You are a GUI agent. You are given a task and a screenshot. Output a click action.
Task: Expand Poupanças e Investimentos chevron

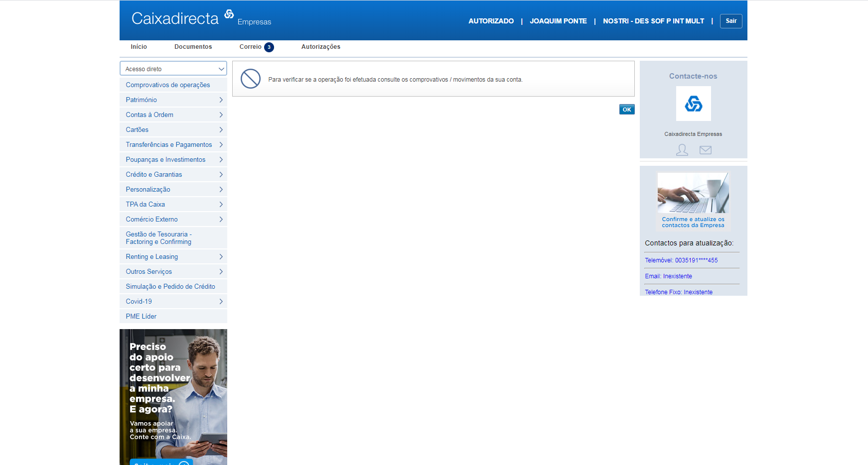click(221, 160)
